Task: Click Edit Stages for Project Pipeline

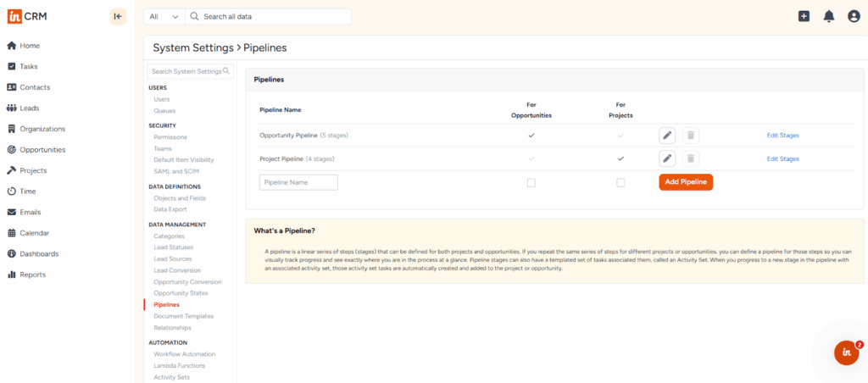Action: click(x=782, y=158)
